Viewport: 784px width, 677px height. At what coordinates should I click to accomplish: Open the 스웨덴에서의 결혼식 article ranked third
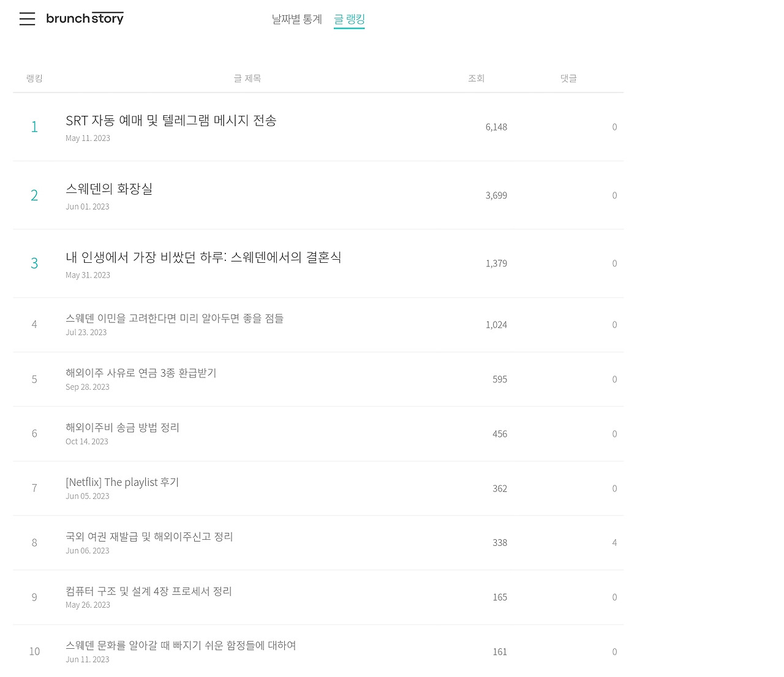tap(203, 257)
